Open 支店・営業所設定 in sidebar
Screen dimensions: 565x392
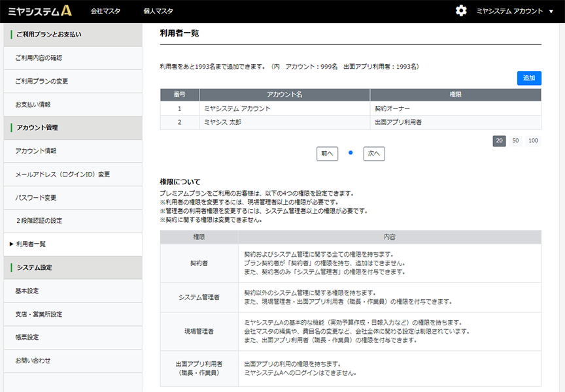click(x=73, y=314)
